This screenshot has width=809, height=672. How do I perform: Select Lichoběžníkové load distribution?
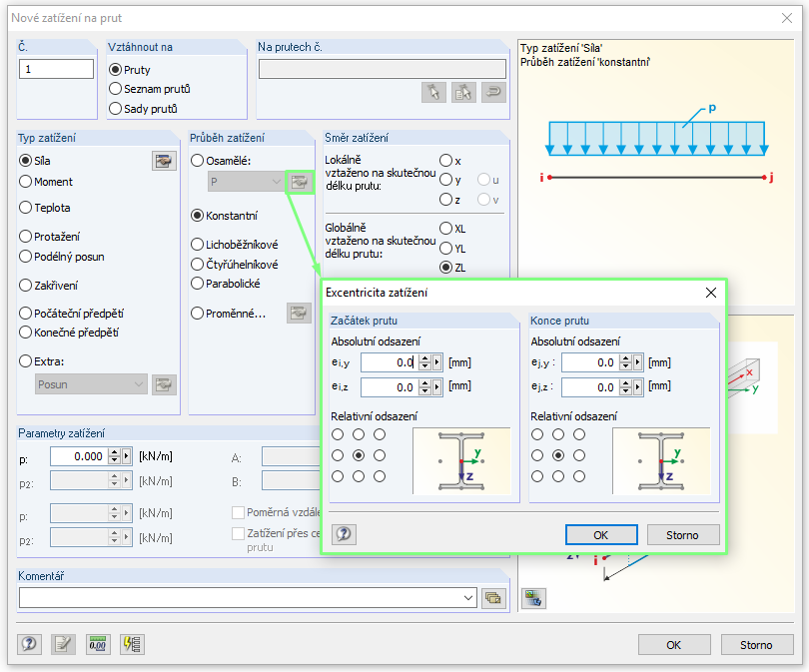pyautogui.click(x=197, y=244)
